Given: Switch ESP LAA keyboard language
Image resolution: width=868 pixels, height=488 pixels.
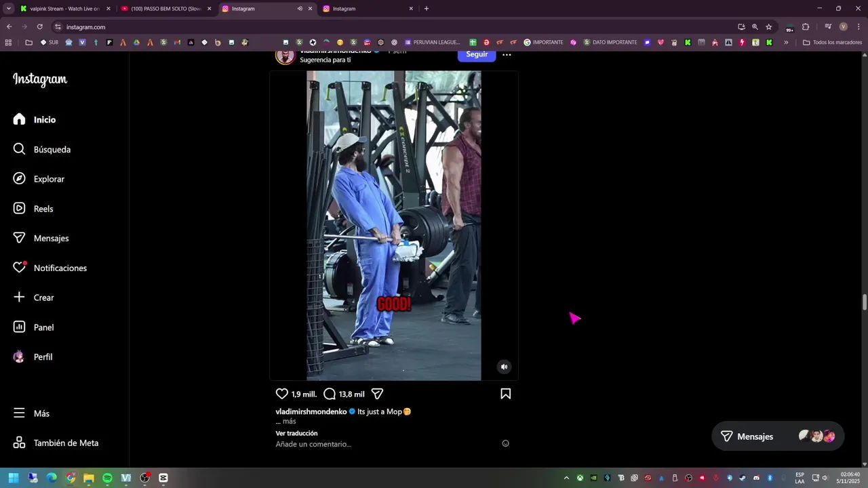Looking at the screenshot, I should coord(800,478).
